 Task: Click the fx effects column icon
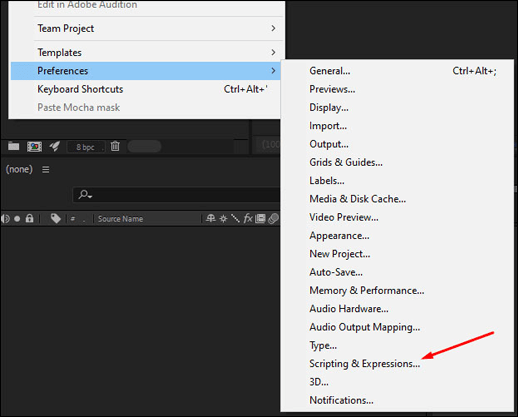click(x=248, y=218)
